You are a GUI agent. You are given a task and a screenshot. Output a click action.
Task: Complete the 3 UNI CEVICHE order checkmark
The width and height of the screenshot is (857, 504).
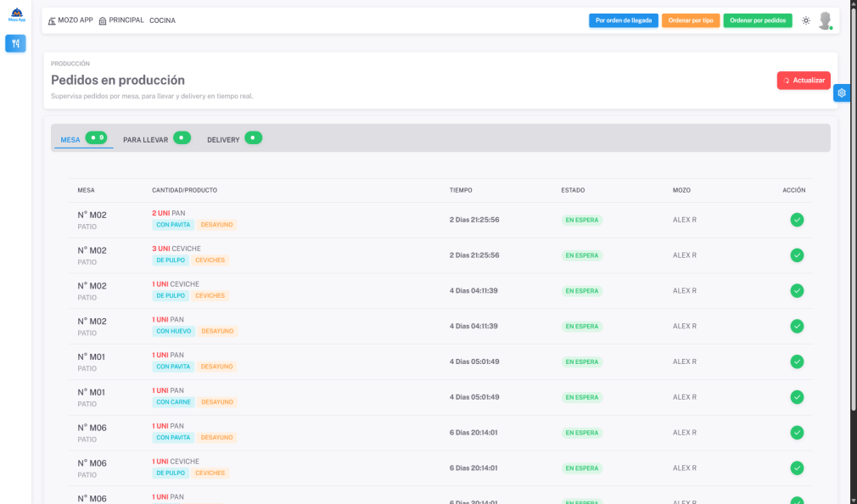click(797, 255)
